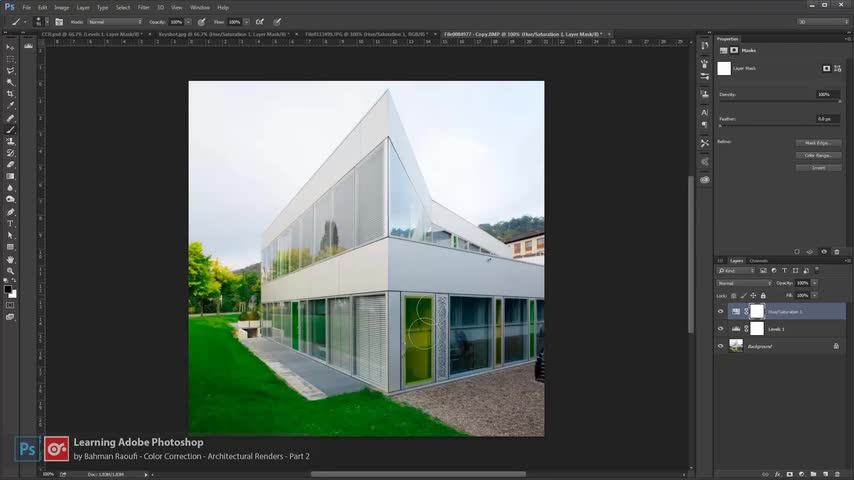Screen dimensions: 854x480
Task: Toggle tablet pressure for opacity
Action: (x=202, y=22)
